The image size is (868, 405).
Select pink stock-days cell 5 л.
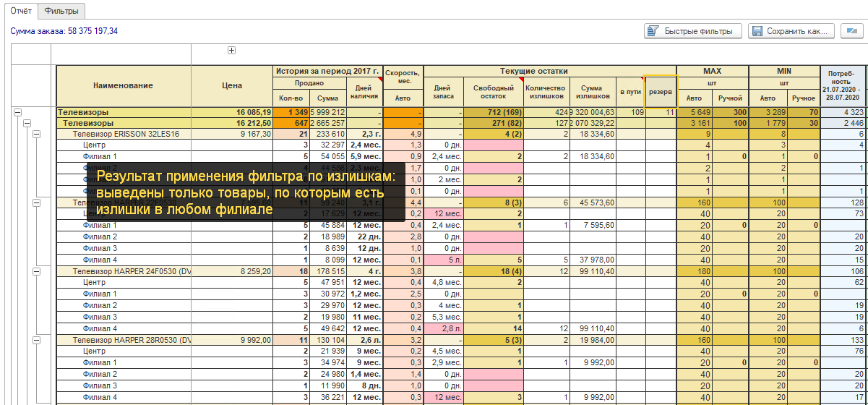click(443, 259)
